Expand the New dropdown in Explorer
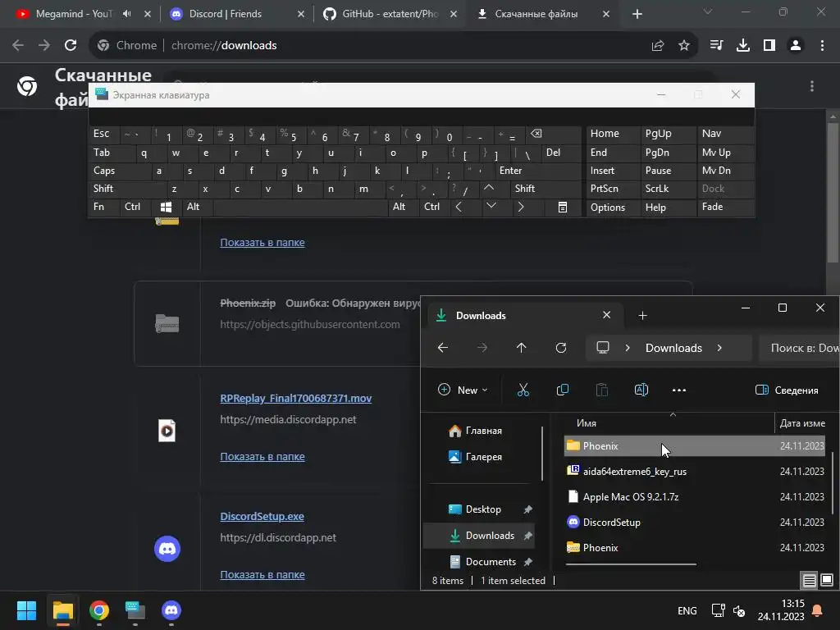Image resolution: width=840 pixels, height=630 pixels. [463, 390]
